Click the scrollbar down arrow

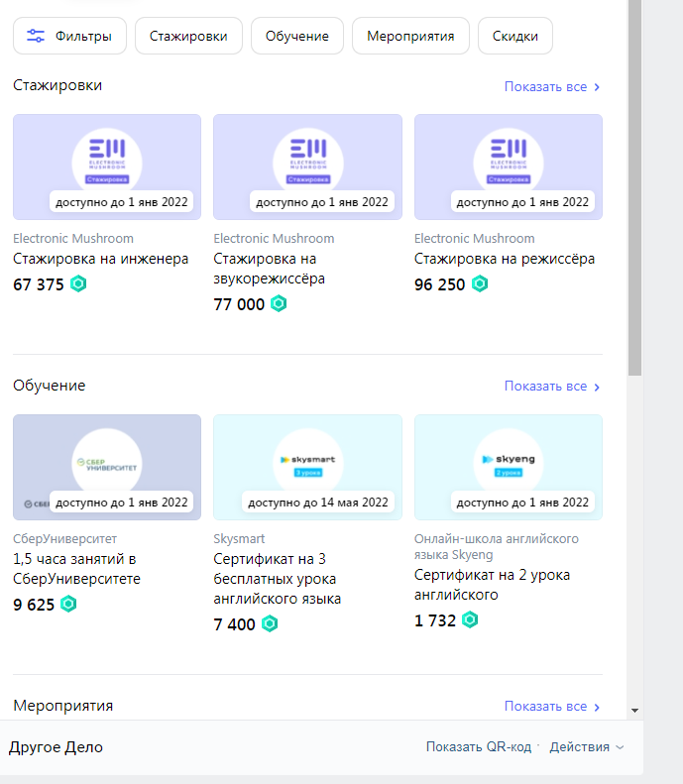[x=635, y=710]
